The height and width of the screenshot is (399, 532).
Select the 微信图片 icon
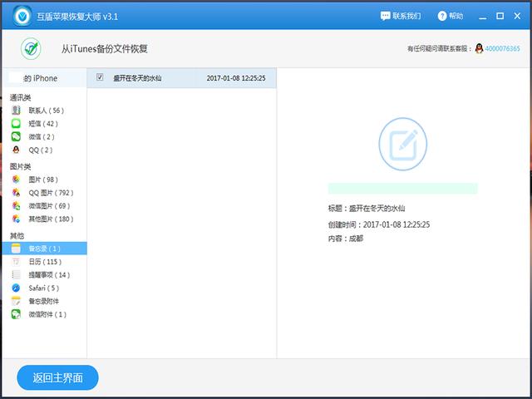[16, 205]
